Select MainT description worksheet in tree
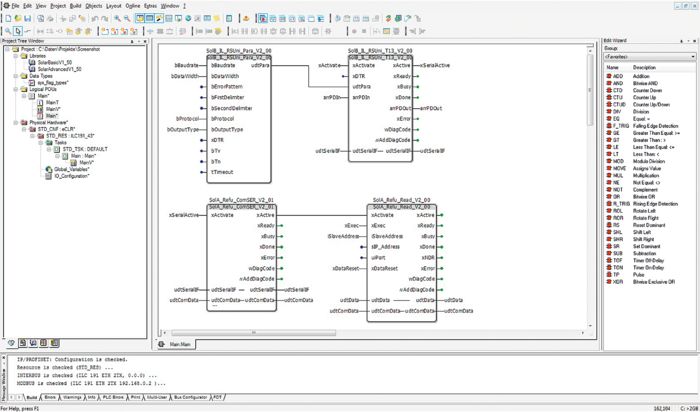This screenshot has height=412, width=700. [x=53, y=103]
